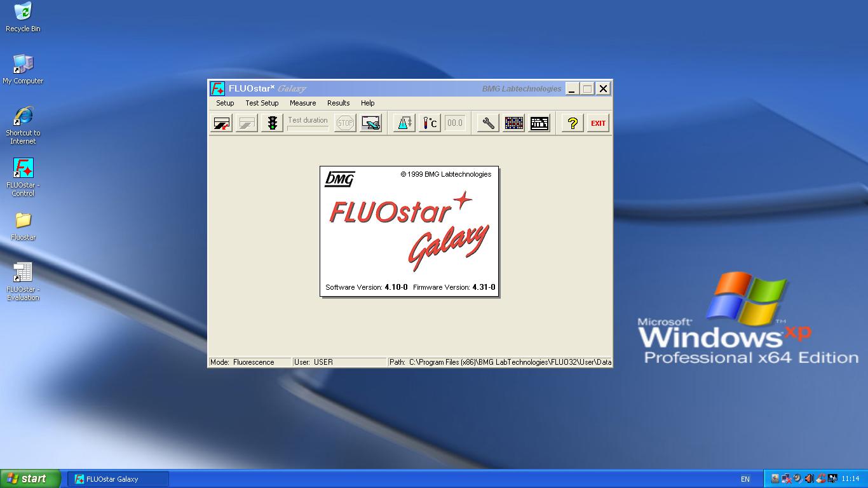The width and height of the screenshot is (868, 488).
Task: Select the FLUOstar - Control desktop shortcut
Action: point(23,177)
